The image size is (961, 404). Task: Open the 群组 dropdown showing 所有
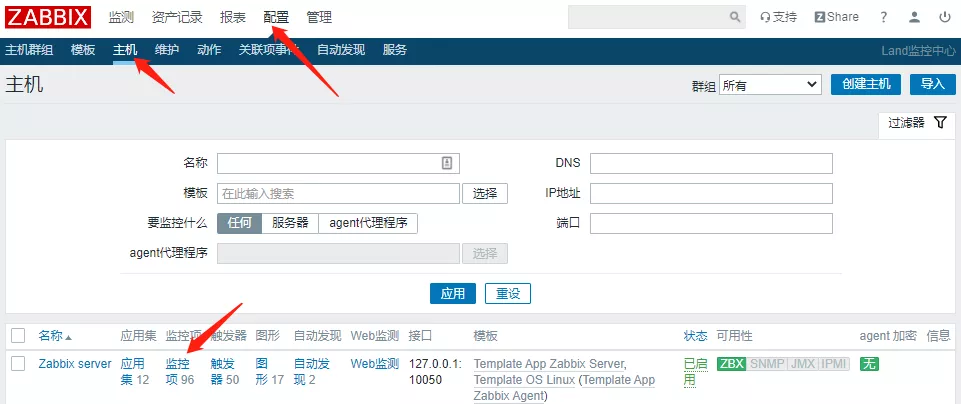[770, 85]
